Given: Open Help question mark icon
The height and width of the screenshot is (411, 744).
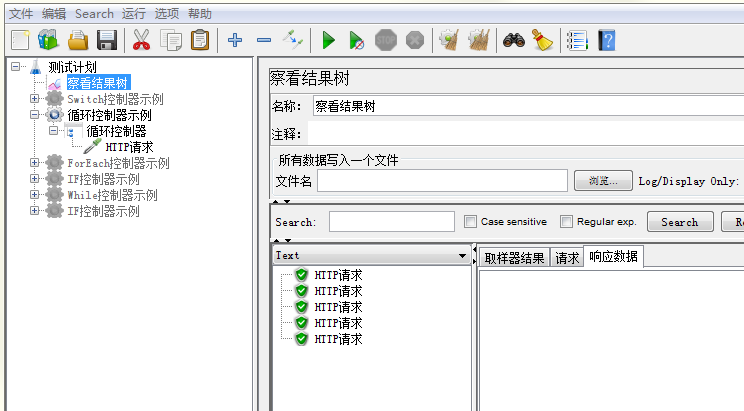Looking at the screenshot, I should (606, 40).
